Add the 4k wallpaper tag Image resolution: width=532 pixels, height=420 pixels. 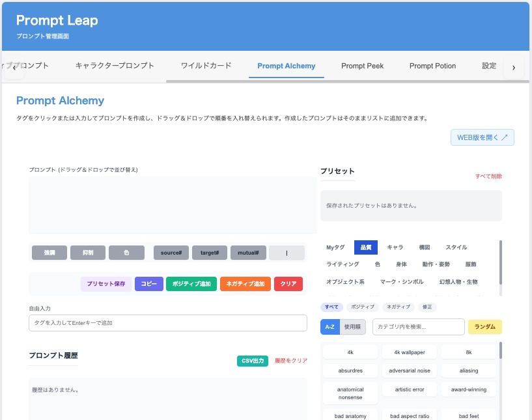click(410, 352)
